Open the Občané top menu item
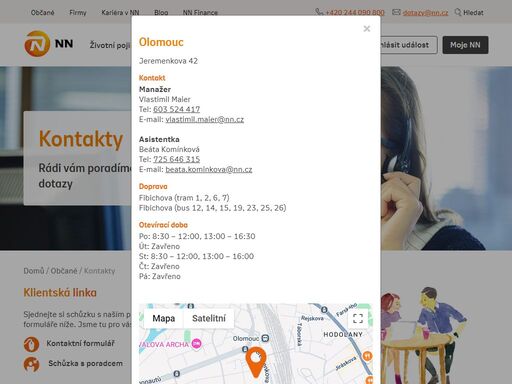 pos(43,13)
